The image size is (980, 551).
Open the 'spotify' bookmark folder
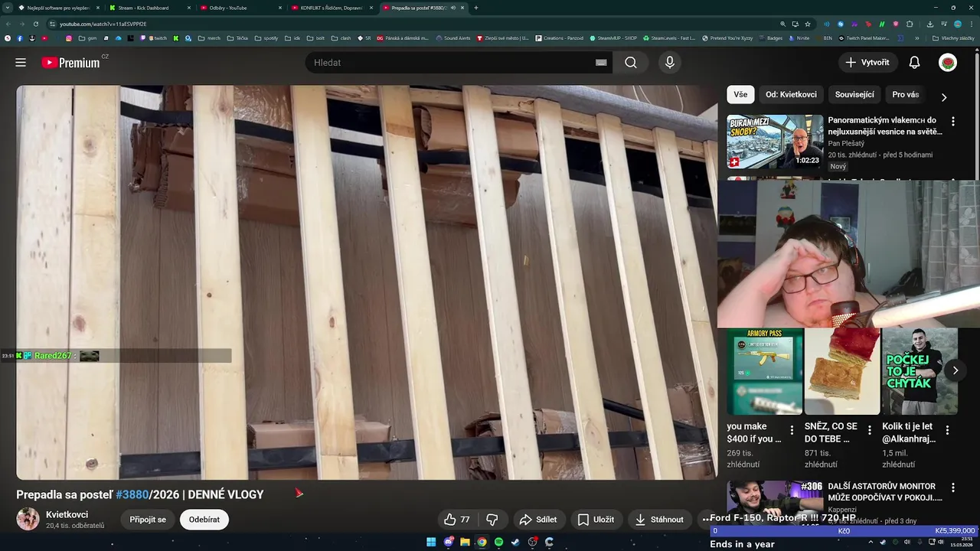tap(266, 37)
